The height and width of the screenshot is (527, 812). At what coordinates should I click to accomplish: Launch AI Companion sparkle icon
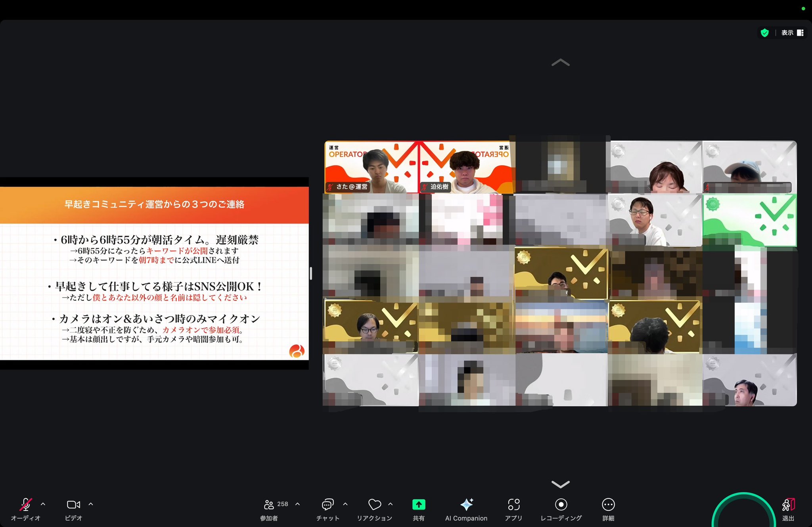point(467,504)
